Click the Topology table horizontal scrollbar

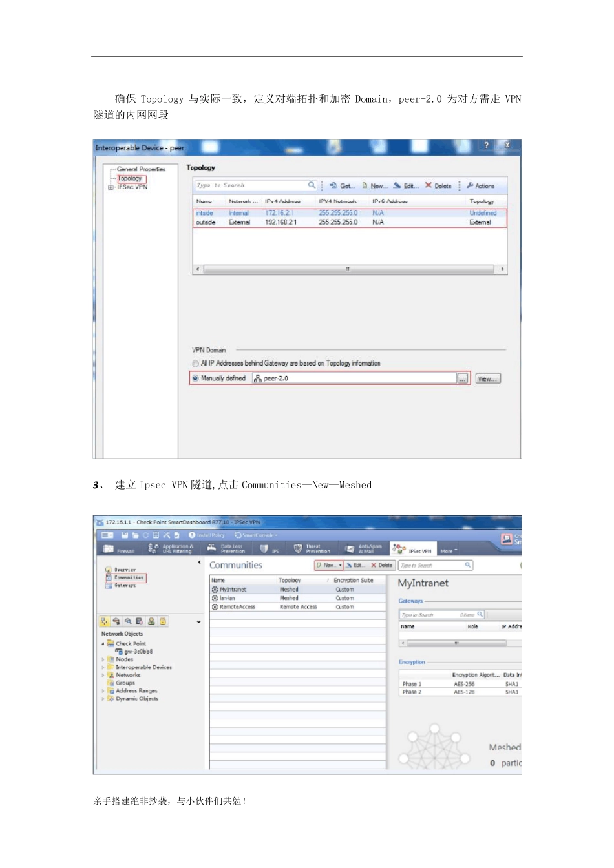[x=349, y=269]
